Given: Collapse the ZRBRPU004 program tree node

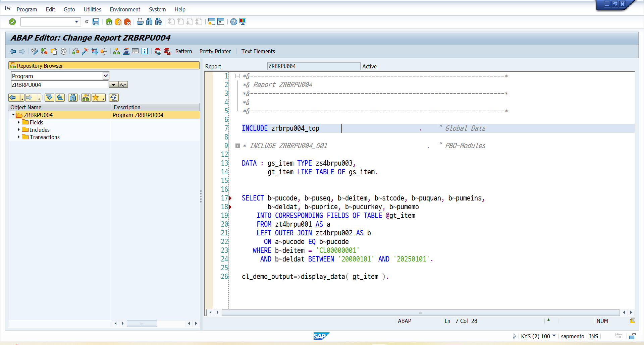Looking at the screenshot, I should [13, 115].
